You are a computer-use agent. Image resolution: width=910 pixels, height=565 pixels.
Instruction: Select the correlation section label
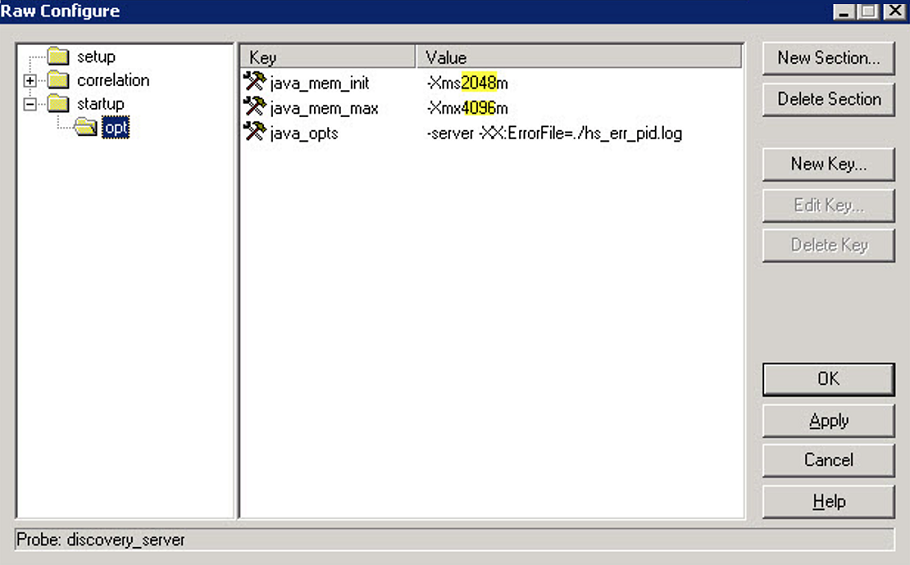113,80
